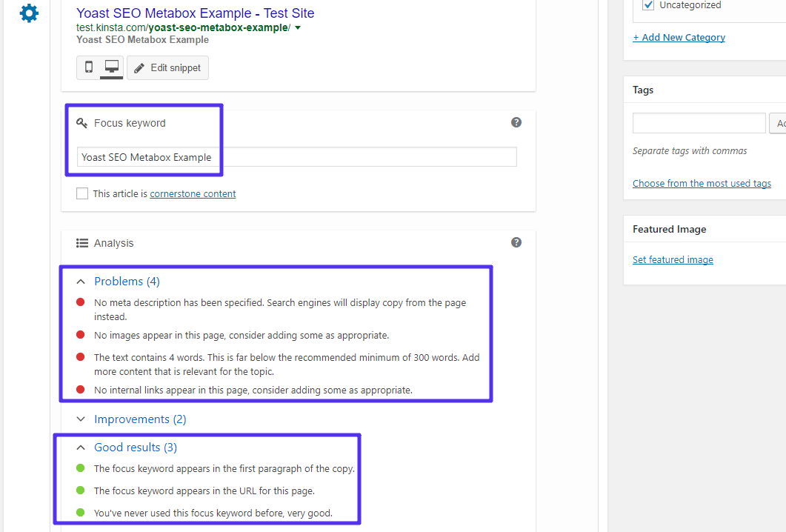Select the 'No internal links appear' text
The width and height of the screenshot is (786, 532).
click(253, 390)
